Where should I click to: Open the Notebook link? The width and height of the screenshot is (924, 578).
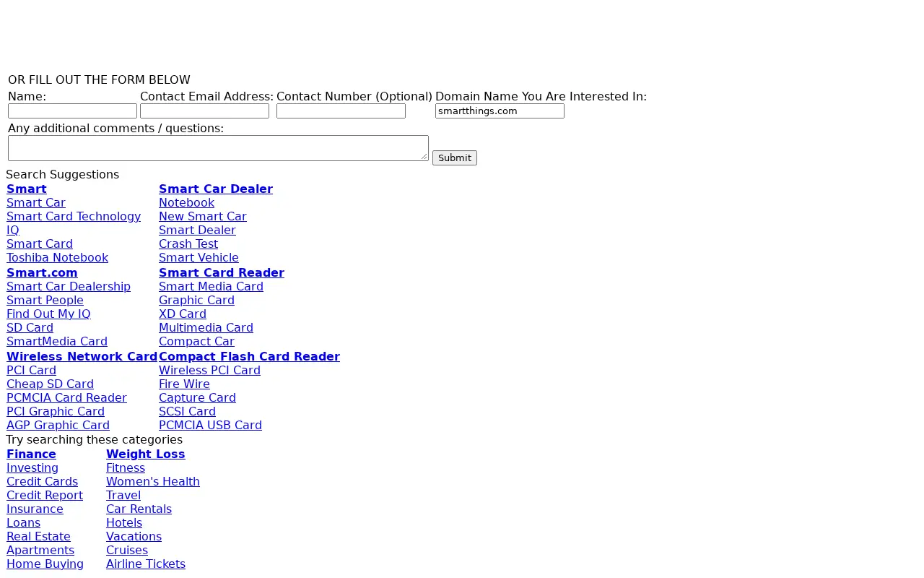pos(186,203)
